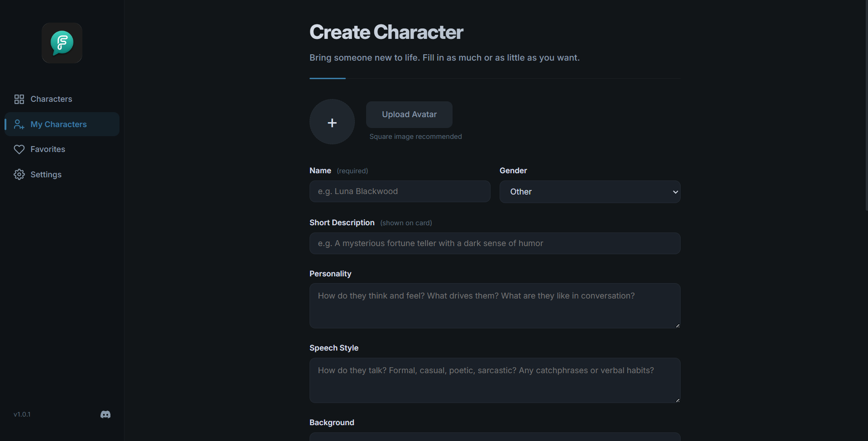Viewport: 868px width, 441px height.
Task: Click the Speech Style label
Action: coord(334,348)
